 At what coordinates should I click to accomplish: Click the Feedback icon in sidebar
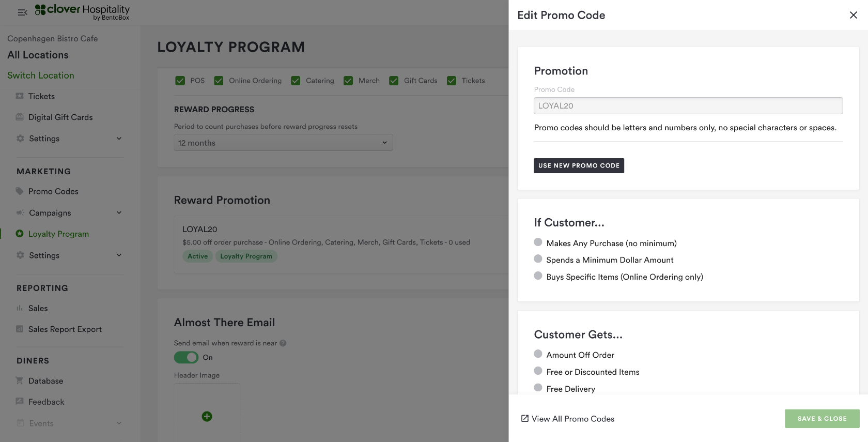tap(20, 402)
